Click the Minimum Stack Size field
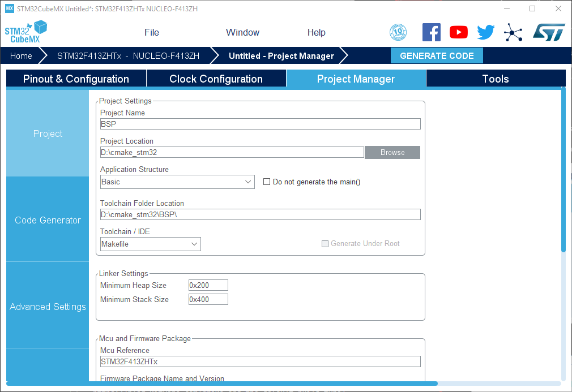This screenshot has height=392, width=572. tap(208, 299)
